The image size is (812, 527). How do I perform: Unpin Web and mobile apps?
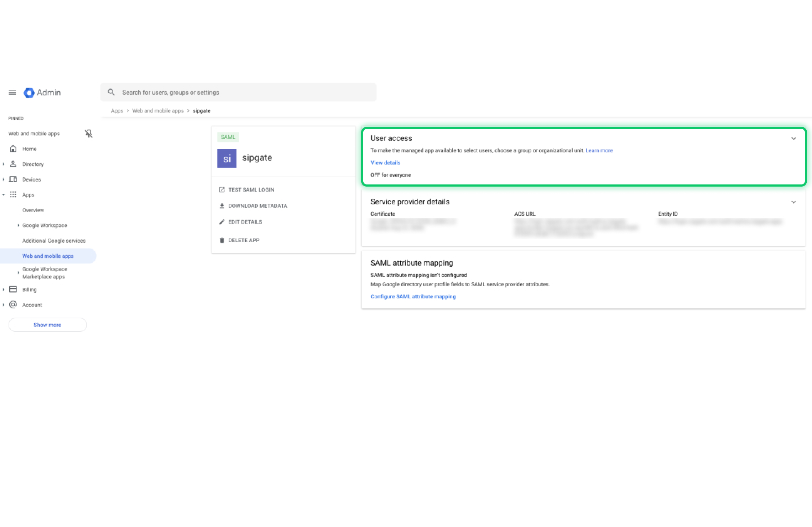pos(88,134)
